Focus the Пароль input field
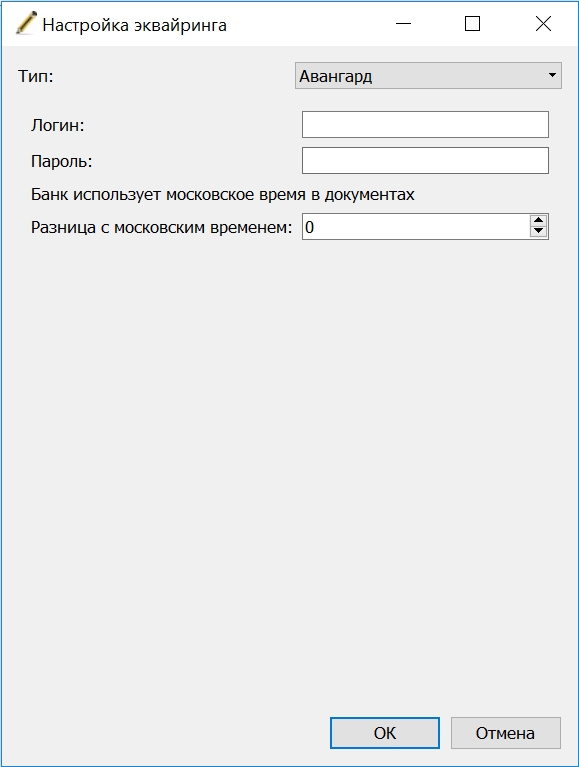 coord(425,160)
